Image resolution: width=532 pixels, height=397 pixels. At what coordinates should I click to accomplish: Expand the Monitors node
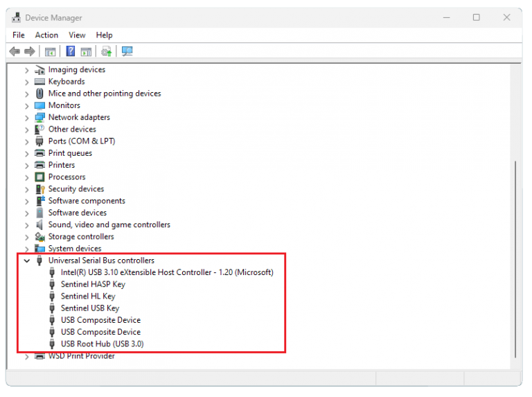(27, 106)
